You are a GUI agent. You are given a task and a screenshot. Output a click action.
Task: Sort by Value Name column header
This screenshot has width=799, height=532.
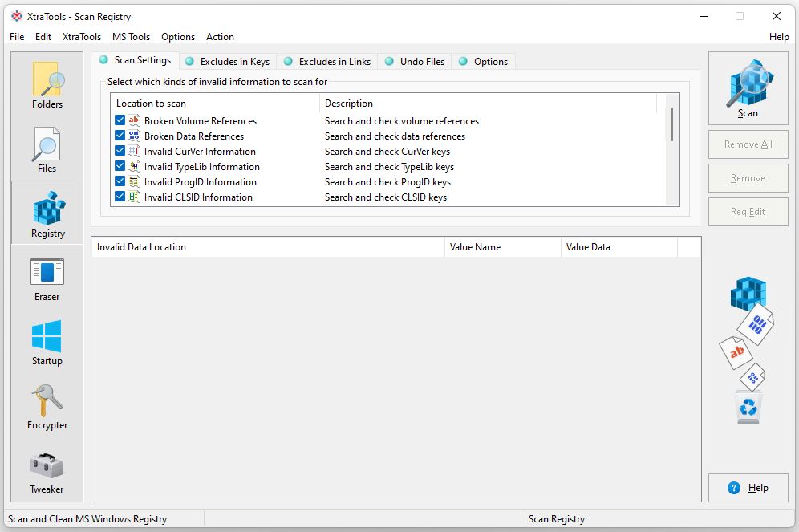click(502, 247)
